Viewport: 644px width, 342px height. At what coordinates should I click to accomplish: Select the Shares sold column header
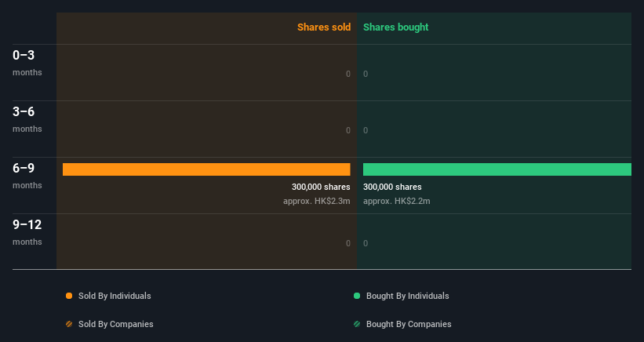click(324, 27)
